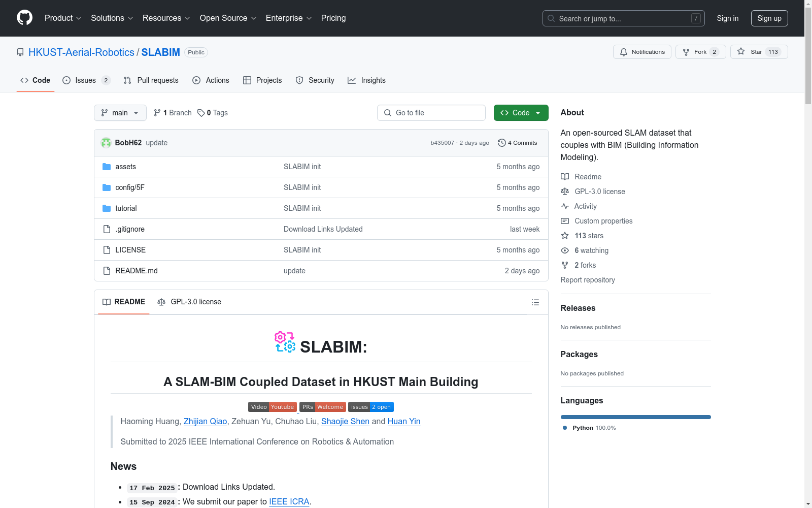The height and width of the screenshot is (508, 812).
Task: Expand the green Code dropdown button
Action: click(x=521, y=113)
